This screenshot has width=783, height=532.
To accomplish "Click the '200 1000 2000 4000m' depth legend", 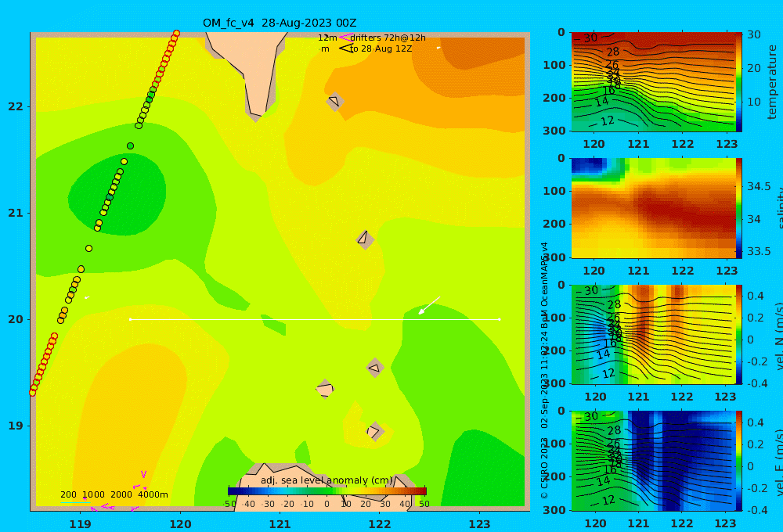I will [x=114, y=494].
